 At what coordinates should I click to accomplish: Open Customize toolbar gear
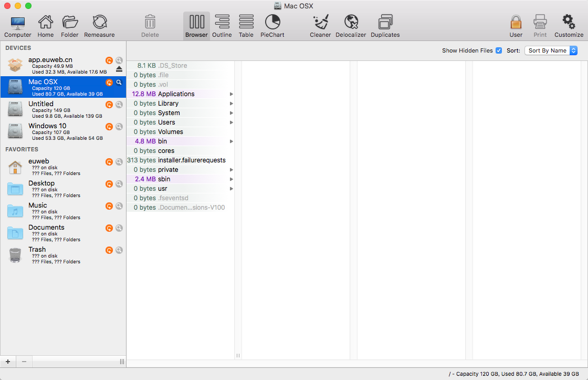tap(569, 26)
